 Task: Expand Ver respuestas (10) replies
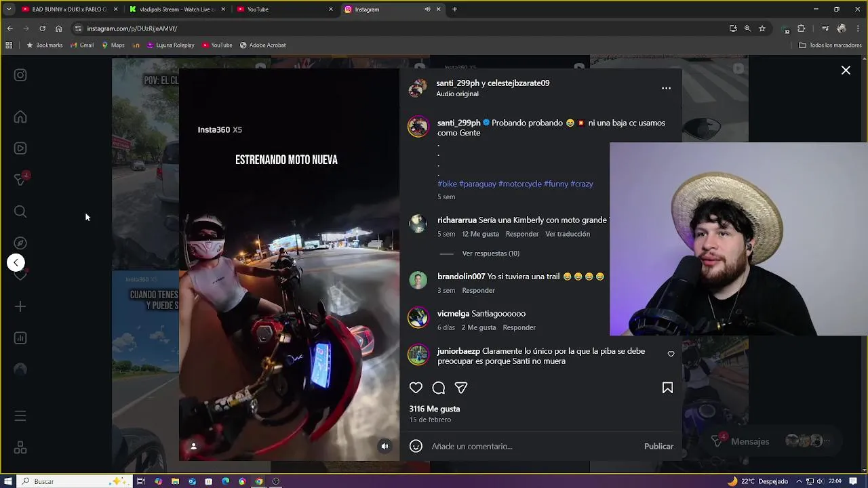coord(490,253)
